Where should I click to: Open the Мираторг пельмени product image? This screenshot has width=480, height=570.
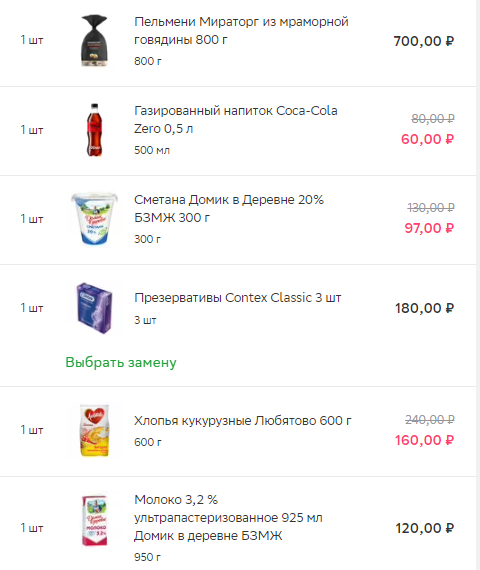tap(94, 40)
